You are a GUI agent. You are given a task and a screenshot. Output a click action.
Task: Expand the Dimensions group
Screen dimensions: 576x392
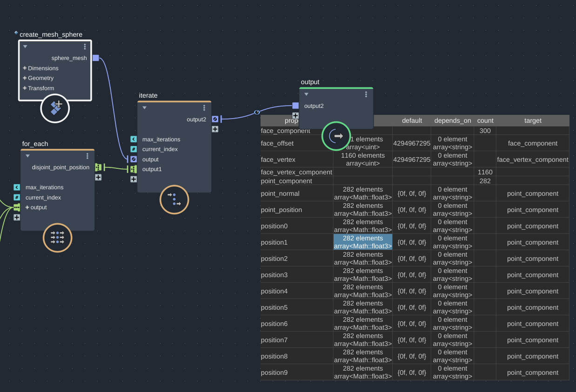click(x=25, y=68)
